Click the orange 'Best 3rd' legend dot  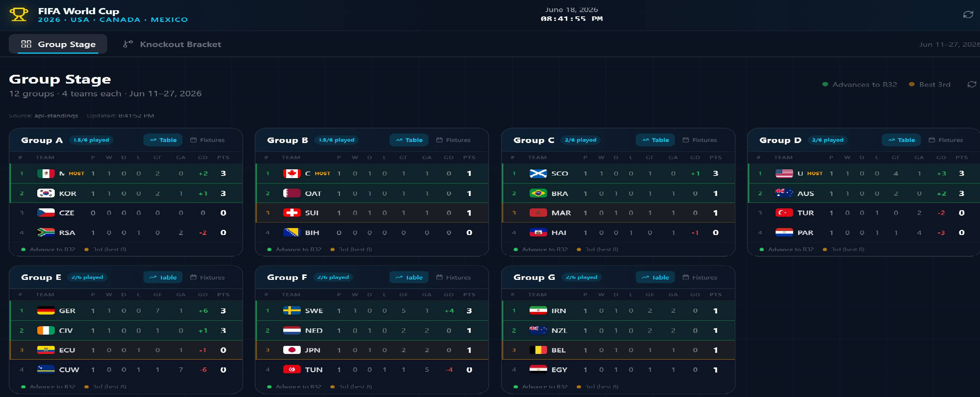tap(912, 84)
